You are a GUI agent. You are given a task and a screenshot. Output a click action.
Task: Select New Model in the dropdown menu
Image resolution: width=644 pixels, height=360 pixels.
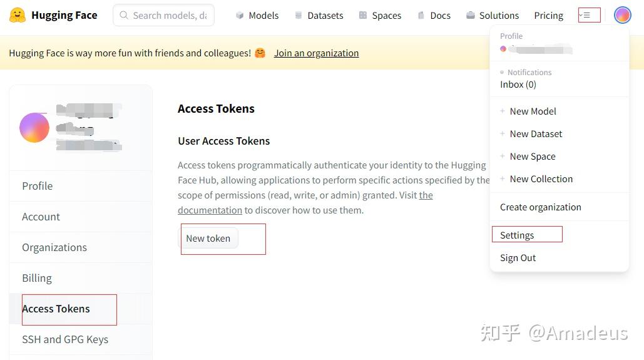(533, 111)
